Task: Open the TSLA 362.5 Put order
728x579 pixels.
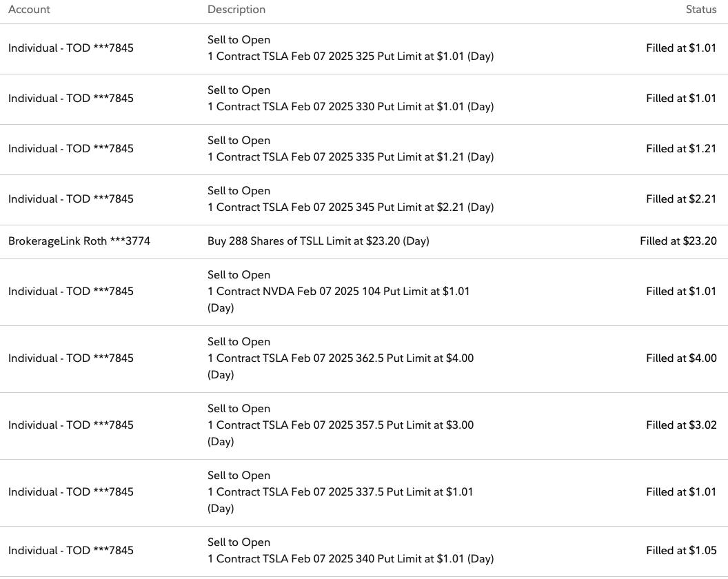Action: pyautogui.click(x=341, y=358)
